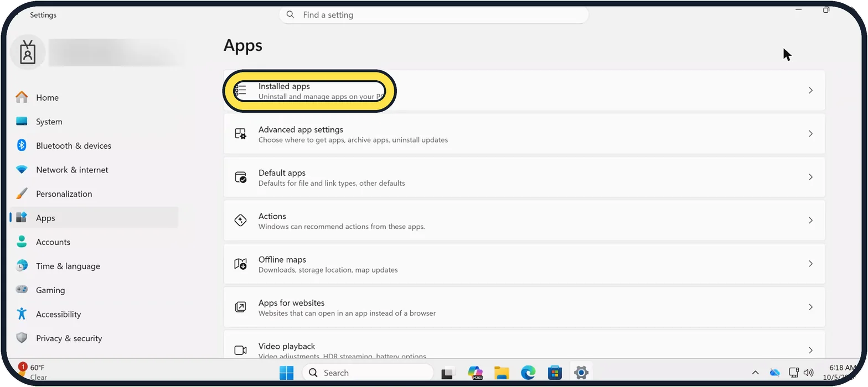Click the volume speaker tray icon
Screen dimensions: 868x387
pyautogui.click(x=809, y=373)
